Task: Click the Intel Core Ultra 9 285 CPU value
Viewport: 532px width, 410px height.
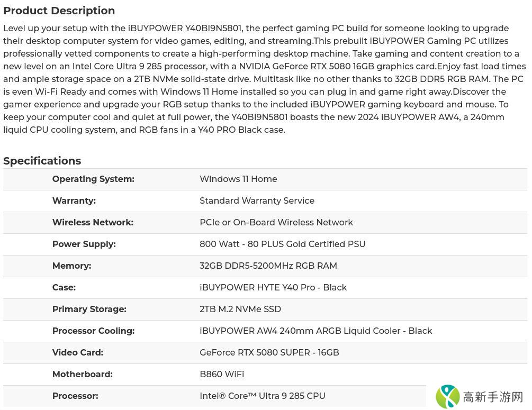Action: (x=262, y=396)
